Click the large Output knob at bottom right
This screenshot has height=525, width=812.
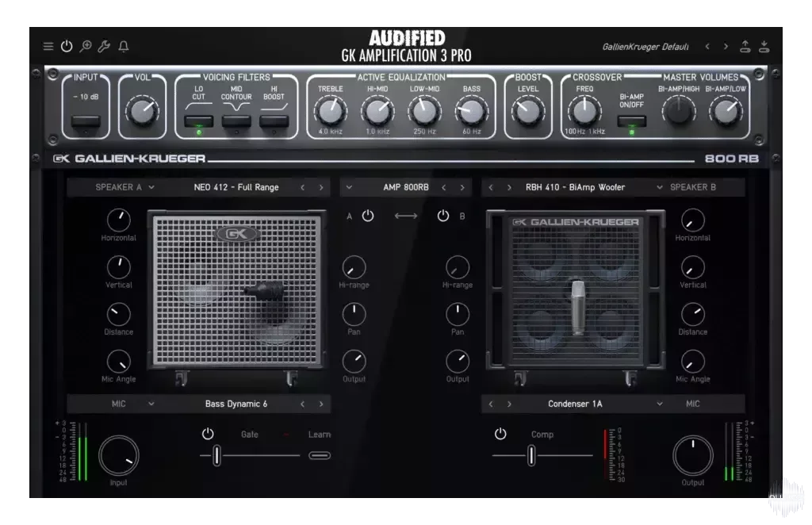click(x=693, y=456)
